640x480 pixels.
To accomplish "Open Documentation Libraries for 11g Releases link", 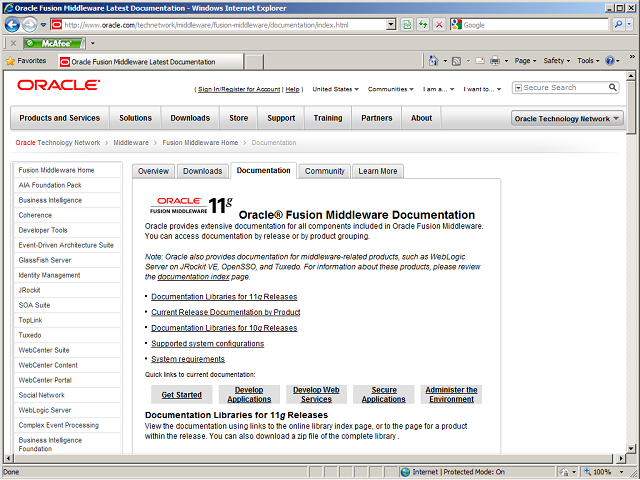I will tap(223, 297).
